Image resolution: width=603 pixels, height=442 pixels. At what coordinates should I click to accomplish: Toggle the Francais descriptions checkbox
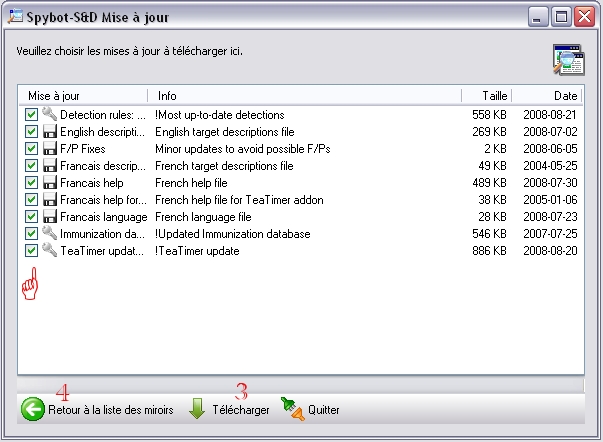[31, 165]
